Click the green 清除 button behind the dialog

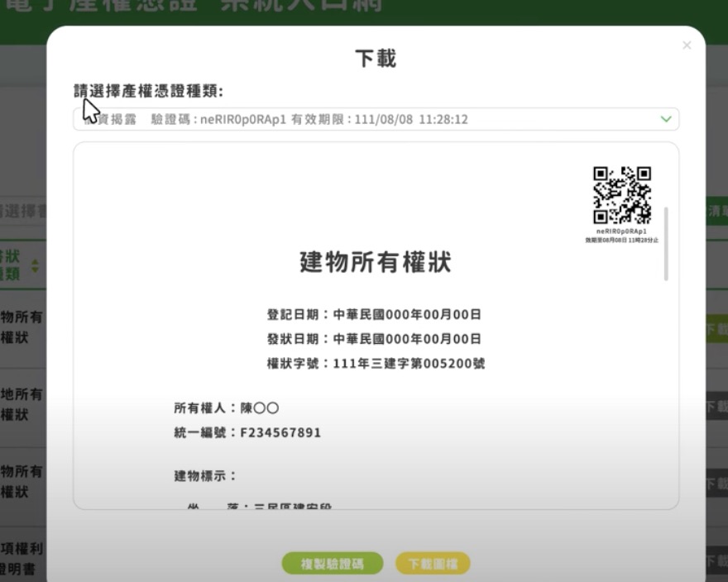[716, 211]
